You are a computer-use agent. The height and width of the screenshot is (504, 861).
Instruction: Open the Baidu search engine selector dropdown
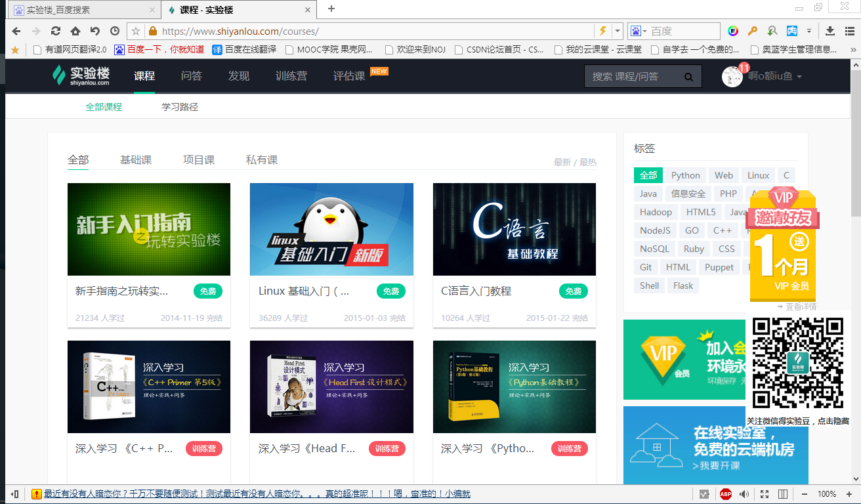(x=639, y=31)
